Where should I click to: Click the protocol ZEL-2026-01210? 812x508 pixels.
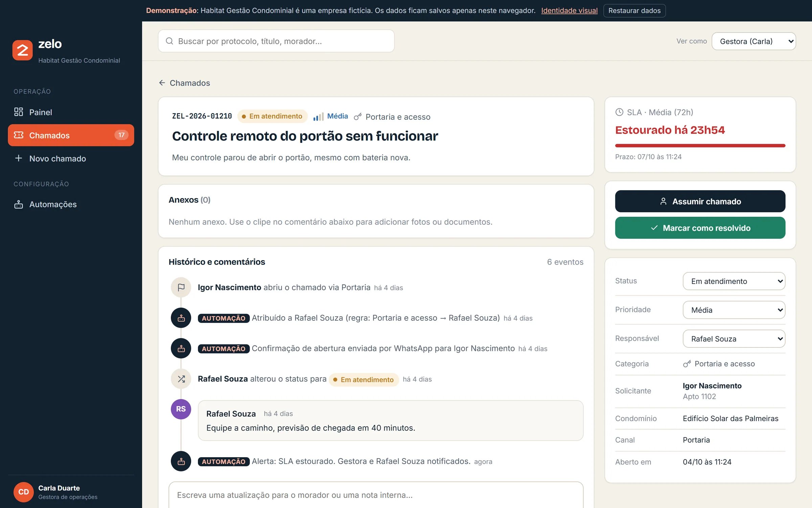pyautogui.click(x=202, y=116)
